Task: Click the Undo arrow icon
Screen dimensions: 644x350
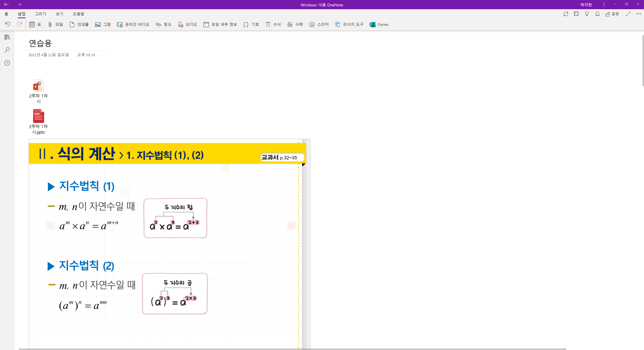Action: [8, 24]
